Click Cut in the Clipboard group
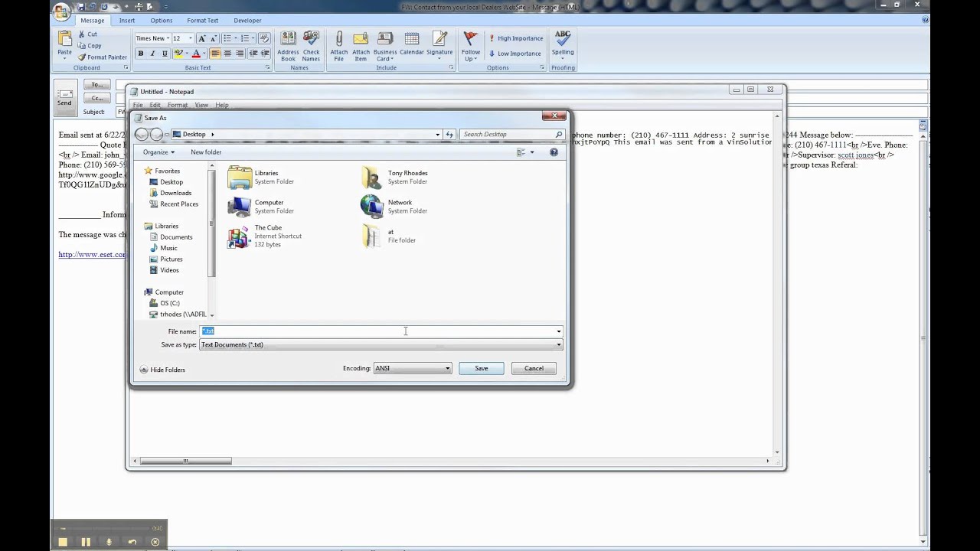Screen dimensions: 980x551 coord(87,34)
